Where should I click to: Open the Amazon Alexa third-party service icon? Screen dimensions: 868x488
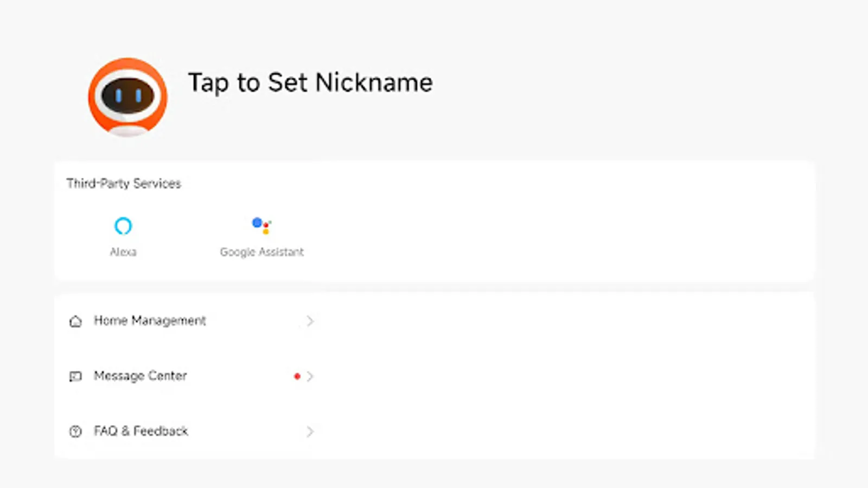[123, 226]
